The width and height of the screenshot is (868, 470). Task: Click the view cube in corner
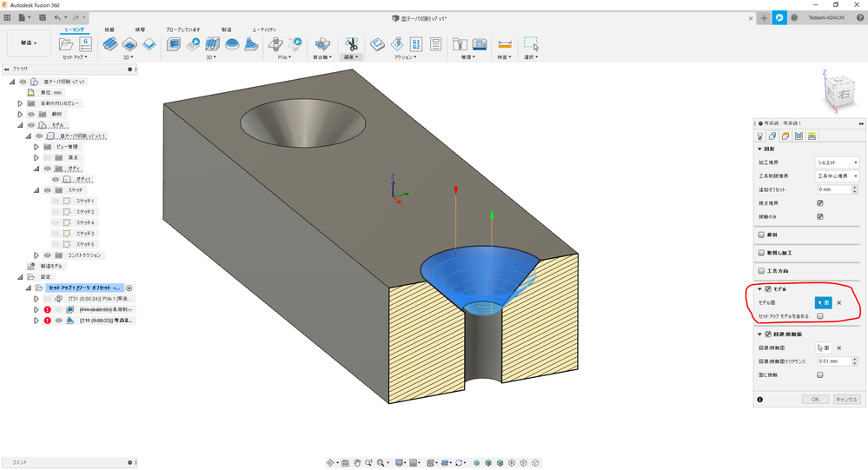pos(840,93)
